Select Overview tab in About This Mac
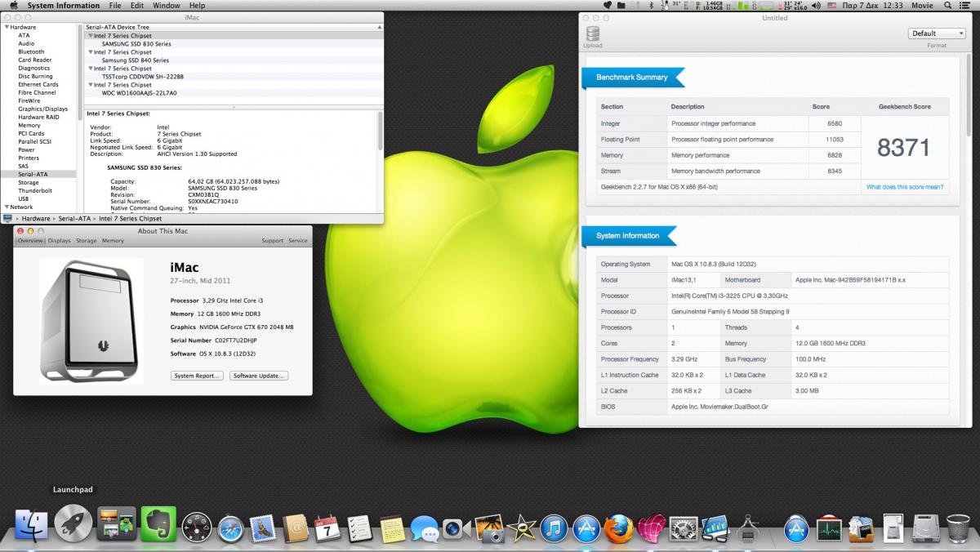The height and width of the screenshot is (552, 980). [30, 241]
